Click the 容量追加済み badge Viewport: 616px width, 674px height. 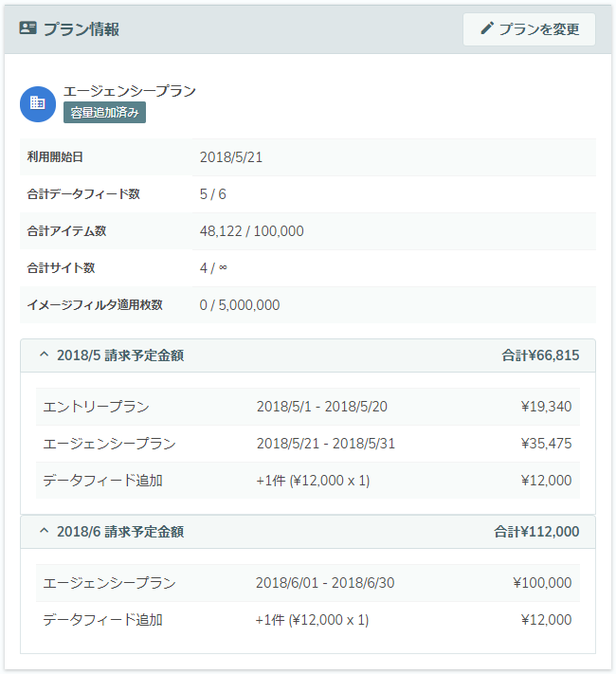(104, 113)
